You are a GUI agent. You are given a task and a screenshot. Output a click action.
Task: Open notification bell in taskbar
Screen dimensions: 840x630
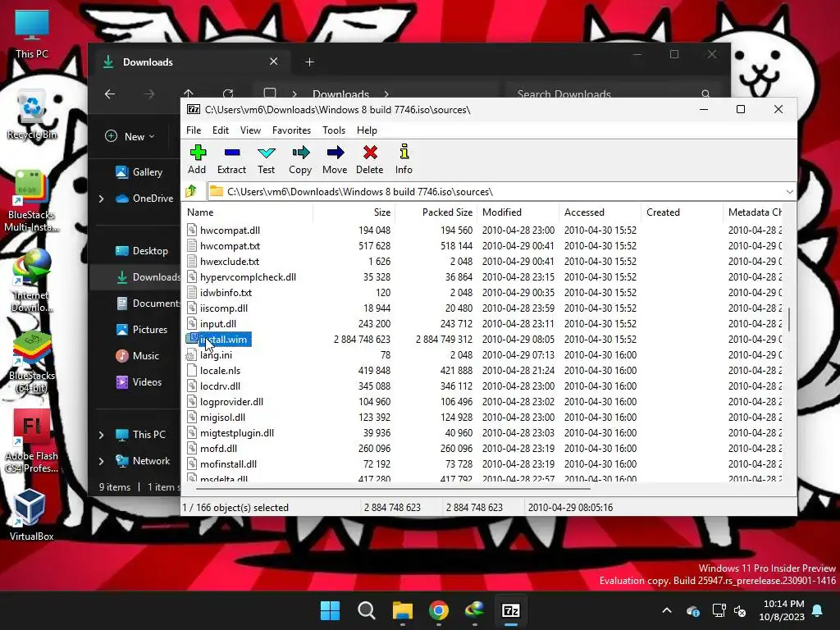tap(818, 610)
